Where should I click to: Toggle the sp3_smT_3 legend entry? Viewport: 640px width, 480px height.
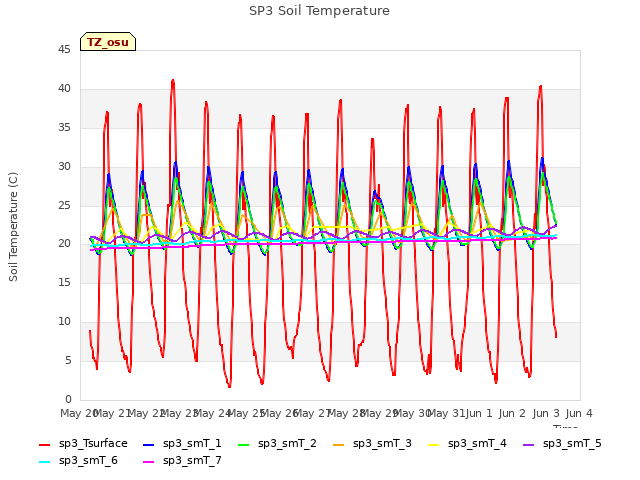pyautogui.click(x=372, y=444)
